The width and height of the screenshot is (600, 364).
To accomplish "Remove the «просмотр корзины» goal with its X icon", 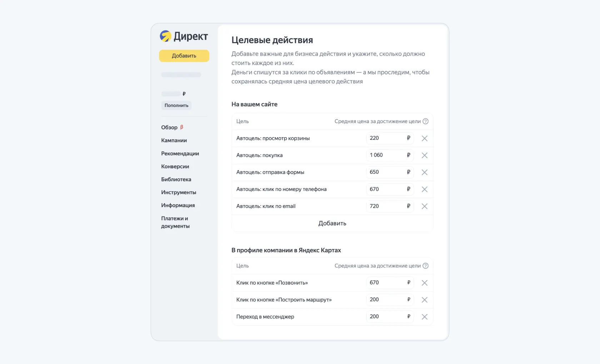I will point(424,138).
